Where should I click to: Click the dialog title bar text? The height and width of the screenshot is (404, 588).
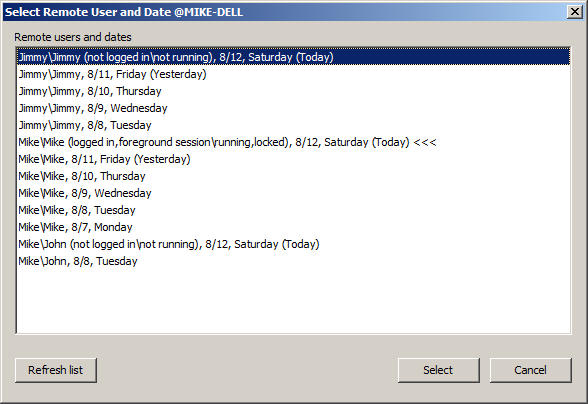[x=124, y=12]
